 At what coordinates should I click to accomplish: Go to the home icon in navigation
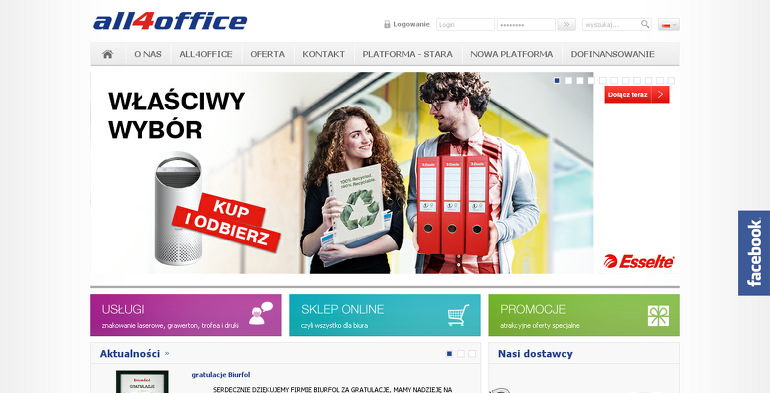[108, 54]
